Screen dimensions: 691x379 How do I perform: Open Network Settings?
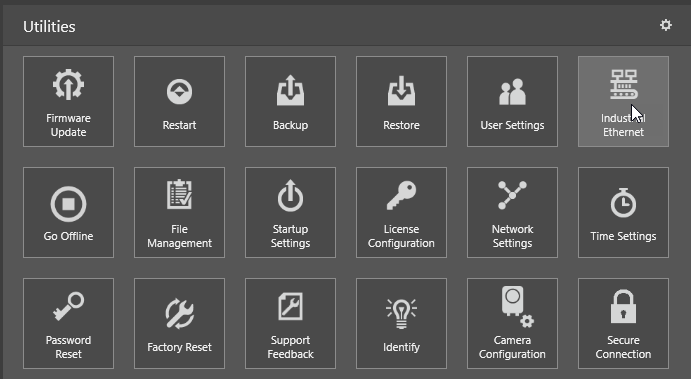tap(513, 212)
